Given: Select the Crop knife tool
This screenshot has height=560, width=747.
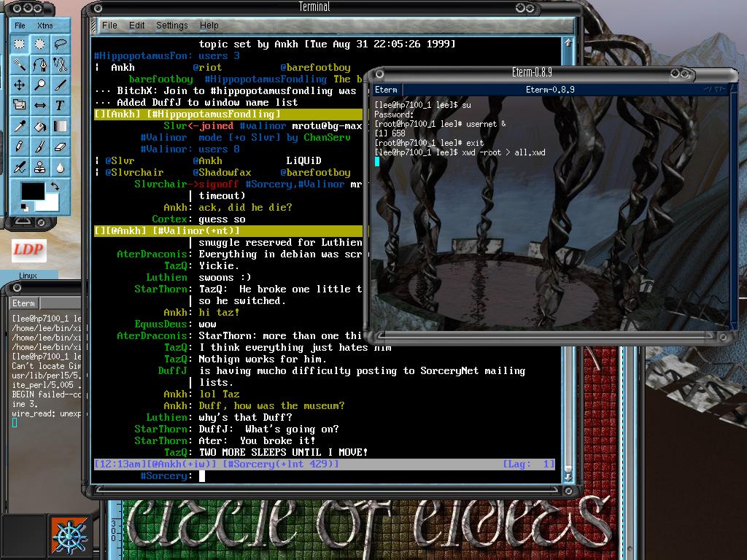Looking at the screenshot, I should pyautogui.click(x=60, y=85).
